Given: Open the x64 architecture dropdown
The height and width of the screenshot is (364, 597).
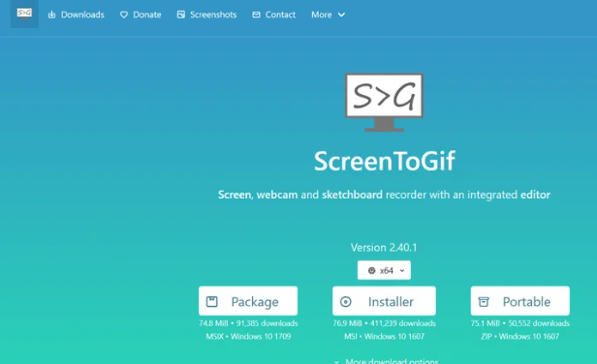Looking at the screenshot, I should coord(384,270).
